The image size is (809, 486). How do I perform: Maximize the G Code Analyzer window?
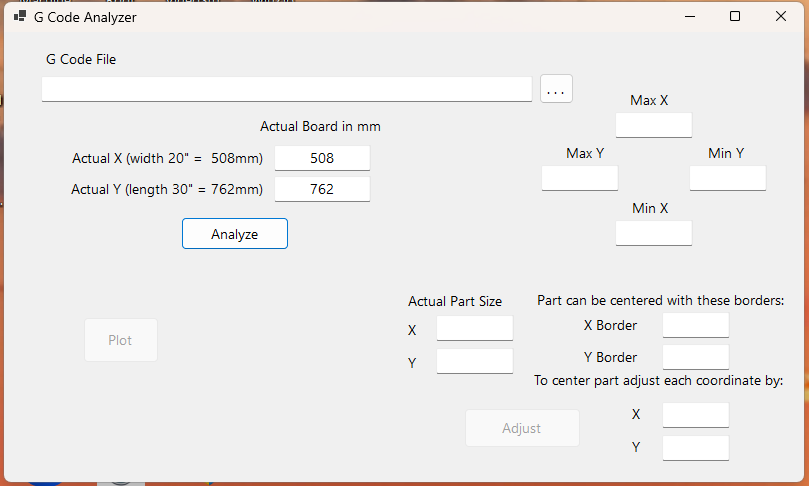[x=735, y=17]
